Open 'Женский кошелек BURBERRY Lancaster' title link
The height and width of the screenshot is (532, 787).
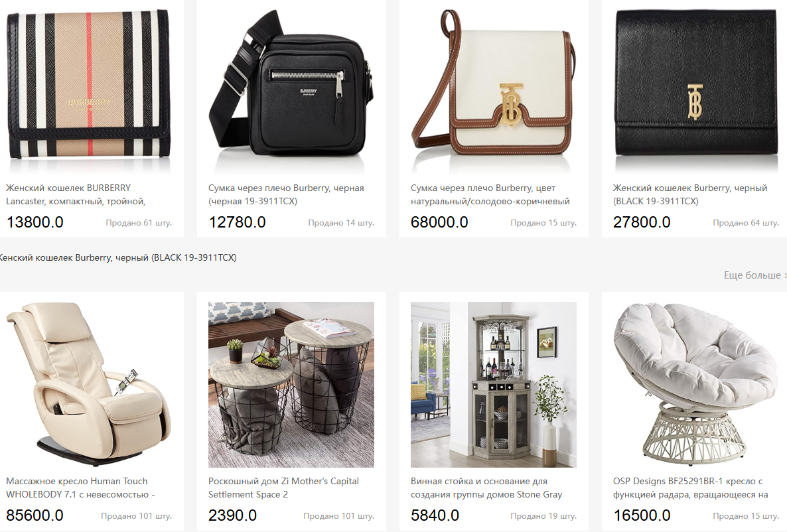point(76,194)
